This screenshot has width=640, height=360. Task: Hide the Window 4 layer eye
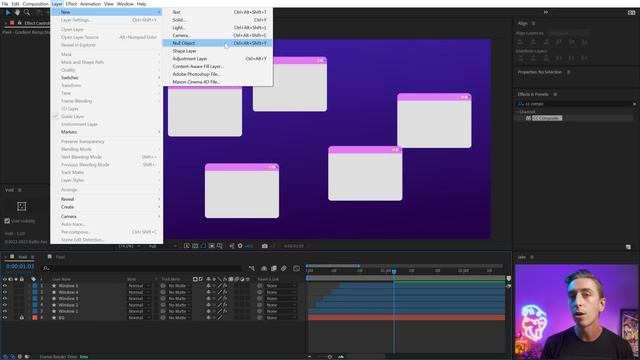tap(5, 292)
